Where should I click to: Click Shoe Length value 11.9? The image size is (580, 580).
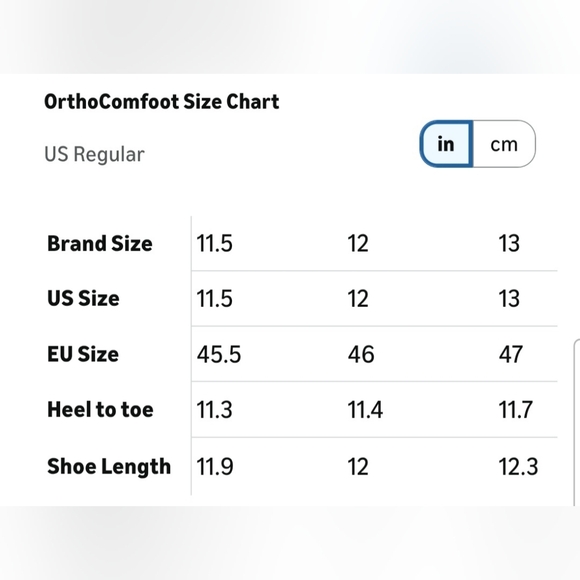[215, 466]
